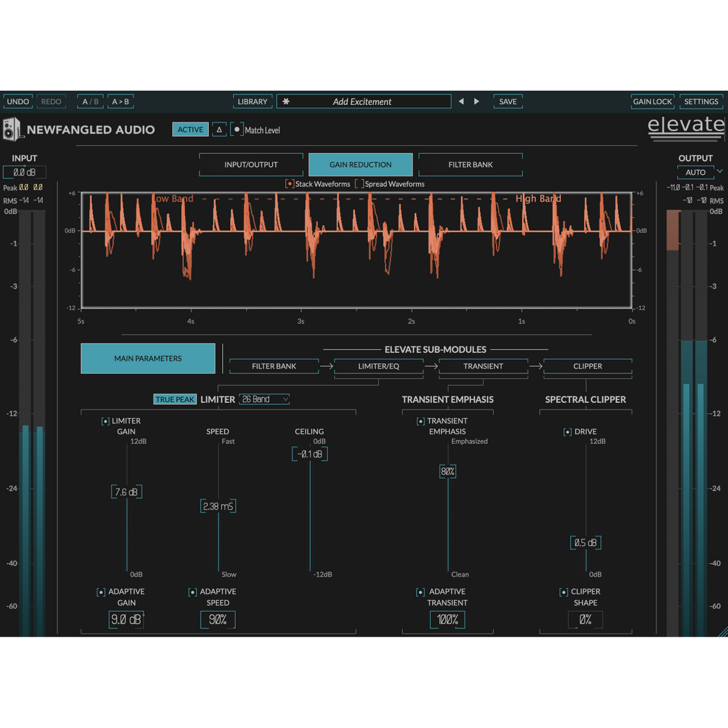This screenshot has width=728, height=728.
Task: Click resize handle in bottom-right corner
Action: click(722, 633)
